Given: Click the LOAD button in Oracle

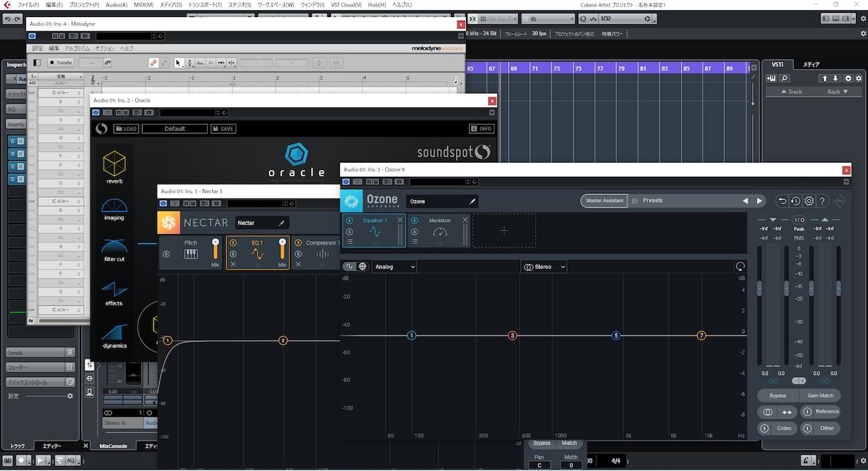Looking at the screenshot, I should point(126,129).
